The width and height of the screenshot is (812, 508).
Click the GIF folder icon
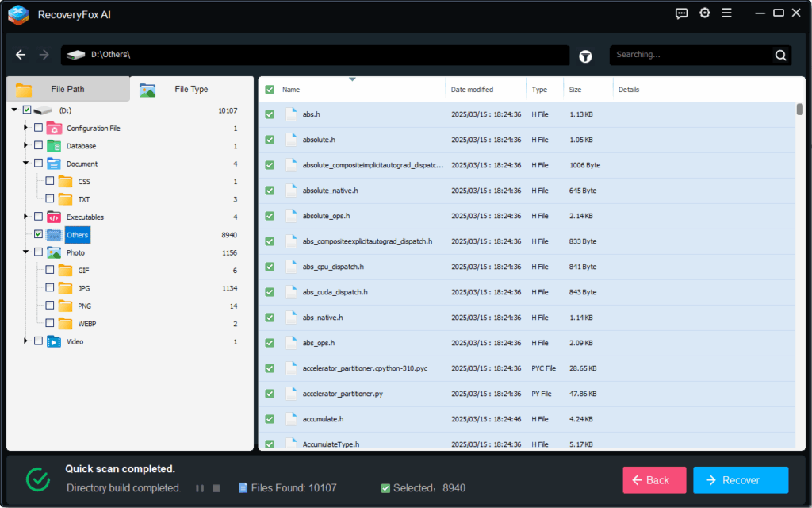coord(65,271)
